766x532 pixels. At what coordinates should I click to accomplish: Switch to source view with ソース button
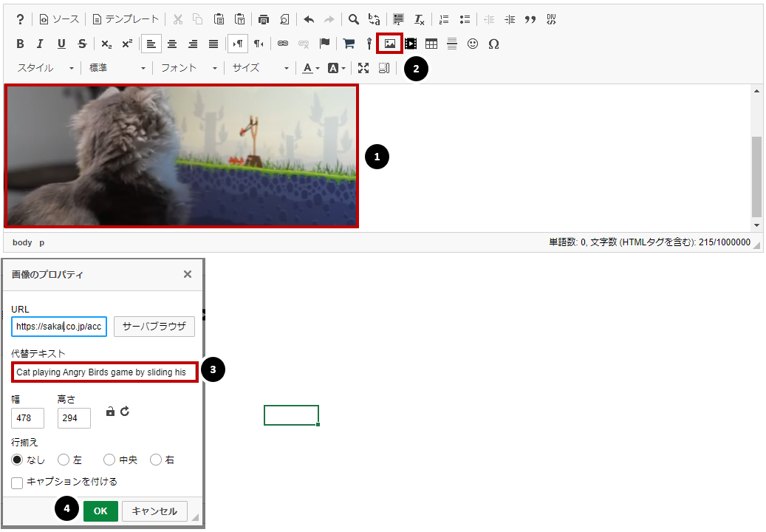pos(59,19)
